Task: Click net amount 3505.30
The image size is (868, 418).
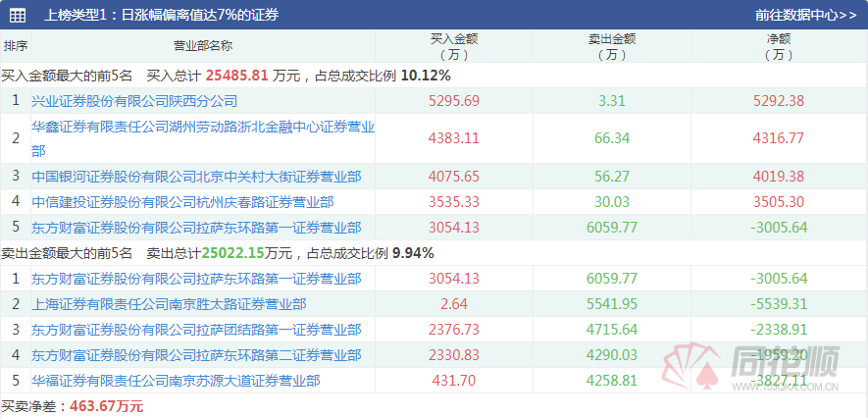Action: coord(779,202)
